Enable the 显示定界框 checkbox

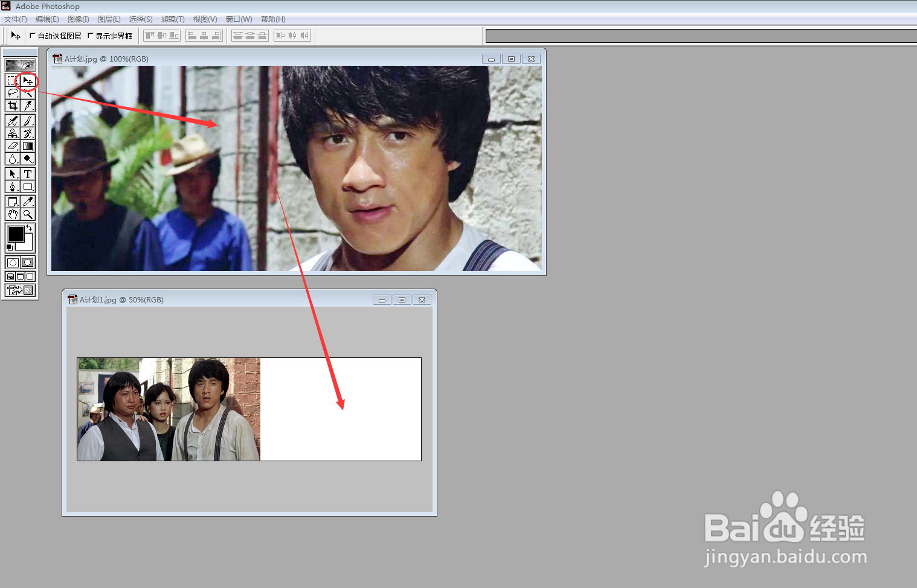[x=91, y=36]
